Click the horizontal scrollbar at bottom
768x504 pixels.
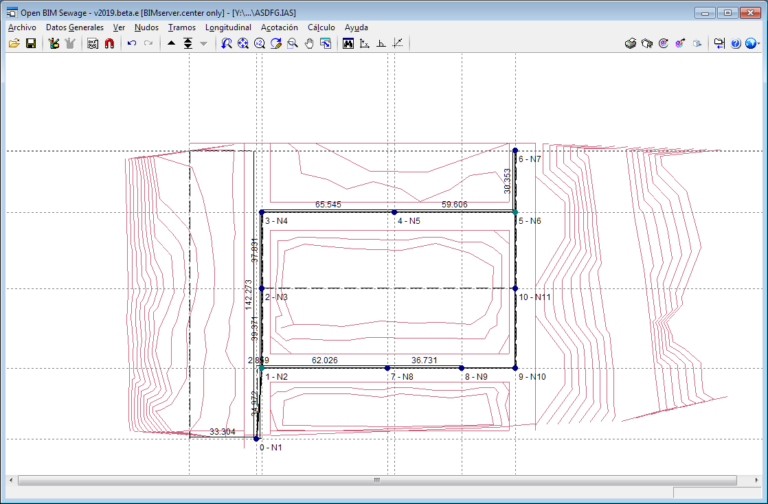377,480
